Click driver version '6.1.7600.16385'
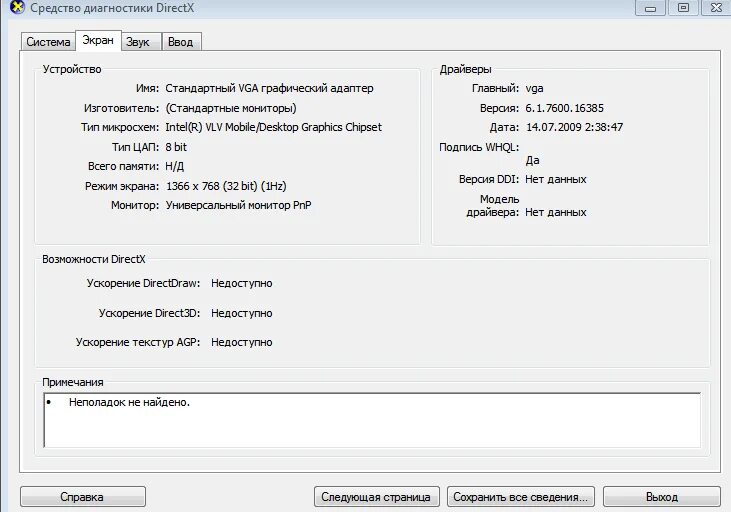731x512 pixels. (564, 108)
